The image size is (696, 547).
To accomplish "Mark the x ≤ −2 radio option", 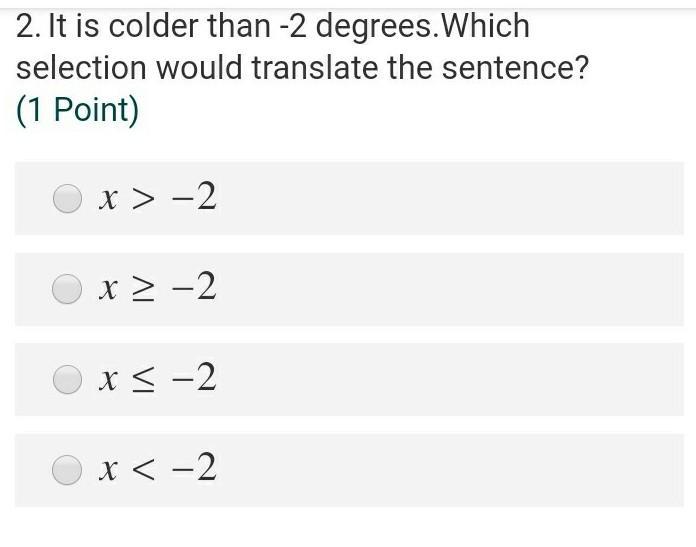I will [67, 379].
